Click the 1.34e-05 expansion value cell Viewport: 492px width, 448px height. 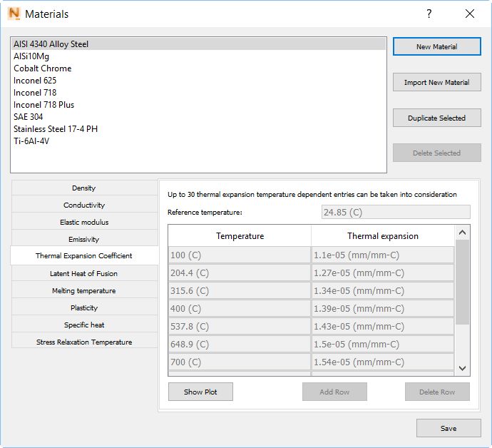[x=383, y=291]
